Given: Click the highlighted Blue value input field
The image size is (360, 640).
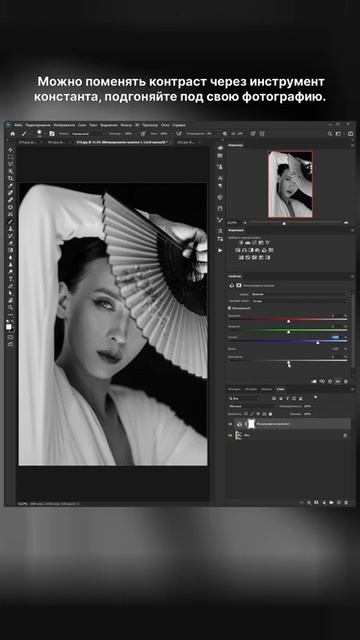Looking at the screenshot, I should (x=335, y=337).
